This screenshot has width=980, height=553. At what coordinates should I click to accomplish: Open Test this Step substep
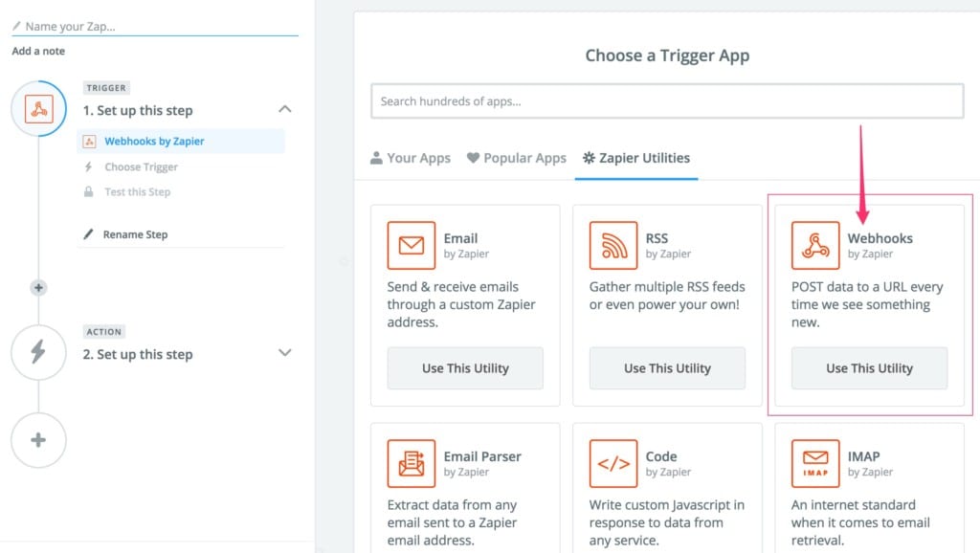tap(138, 192)
